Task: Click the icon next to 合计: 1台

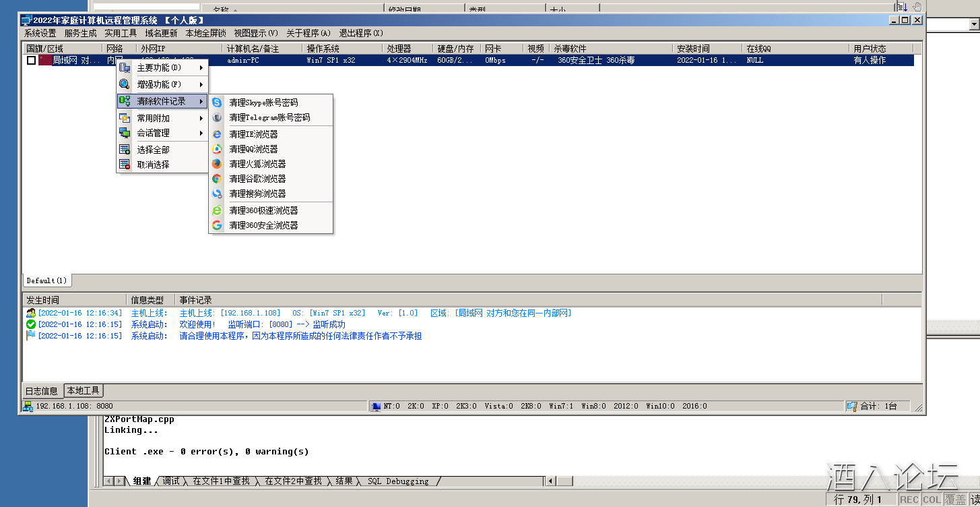Action: point(852,406)
